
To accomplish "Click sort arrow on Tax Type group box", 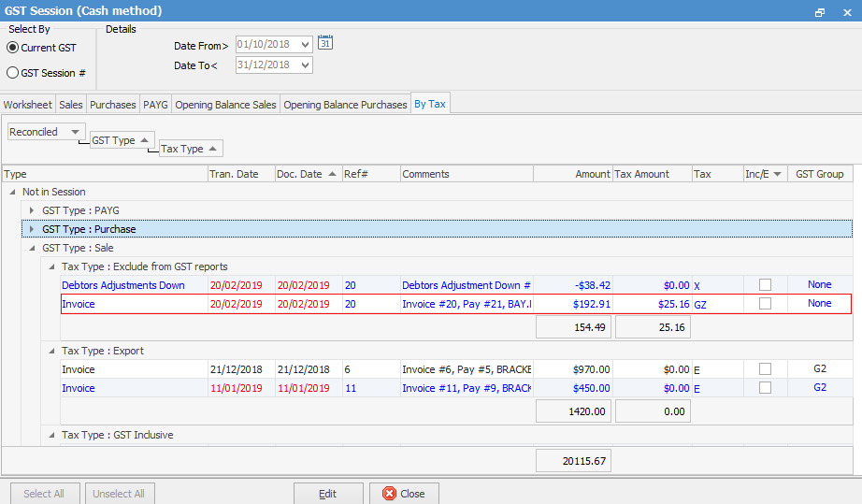I will click(x=211, y=149).
